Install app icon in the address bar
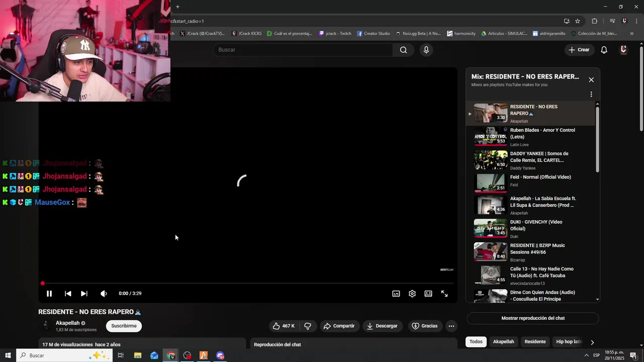The height and width of the screenshot is (362, 644). point(567,21)
